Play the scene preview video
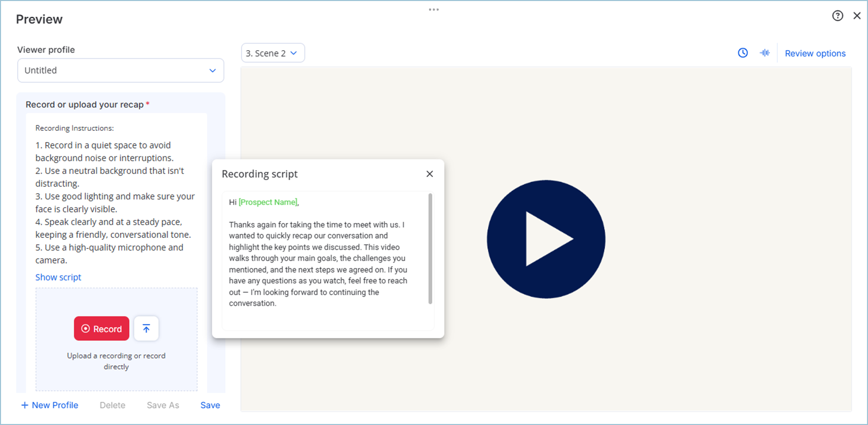The width and height of the screenshot is (868, 425). (x=546, y=239)
